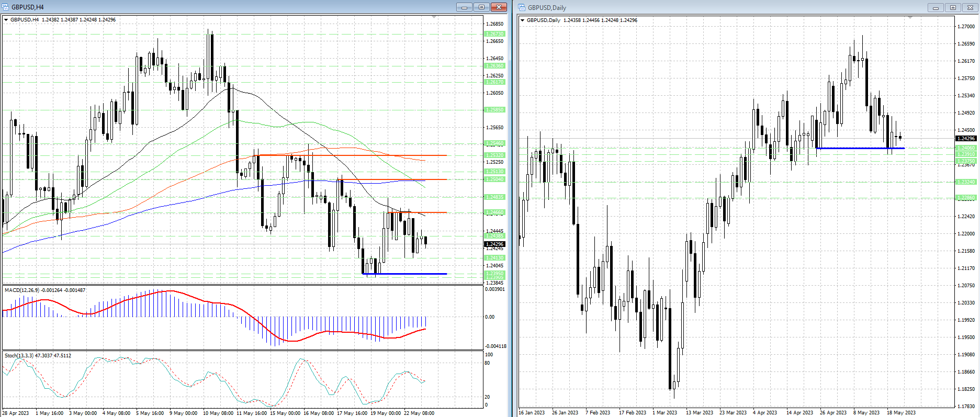This screenshot has height=417, width=980.
Task: Click the GBPUSD,H4 window chart icon
Action: [6, 7]
